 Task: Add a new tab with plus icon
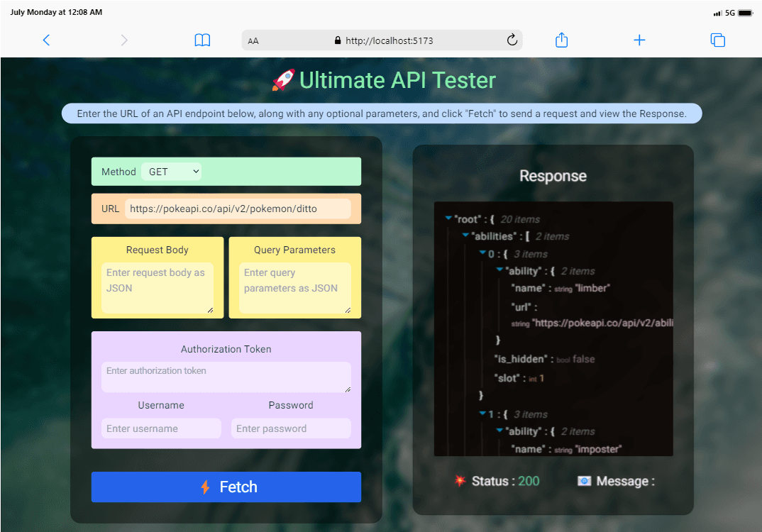coord(639,40)
